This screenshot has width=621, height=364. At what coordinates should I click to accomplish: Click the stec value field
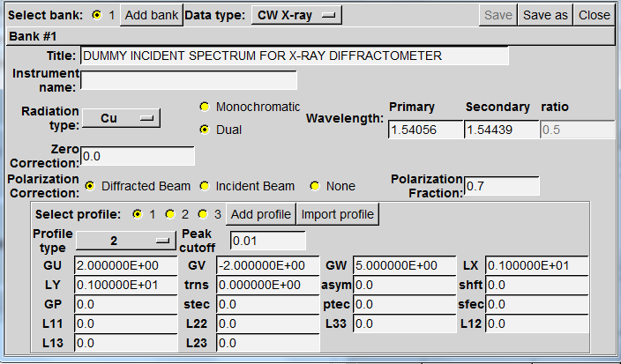(268, 304)
